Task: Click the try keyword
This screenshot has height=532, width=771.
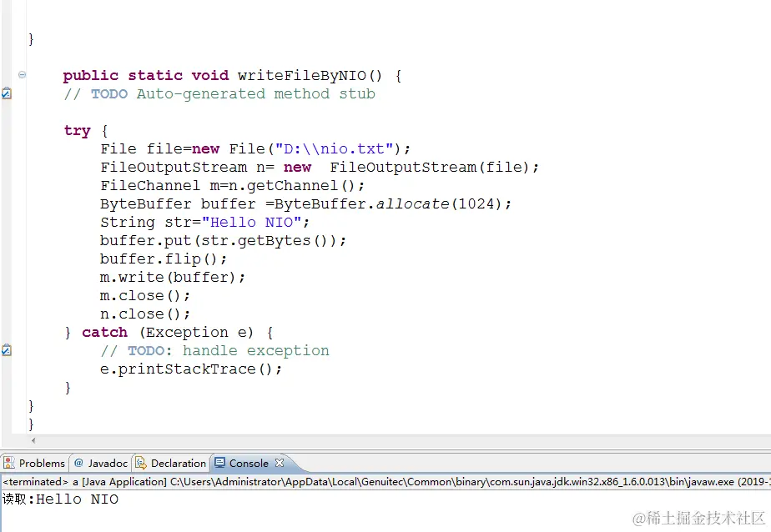Action: coord(78,131)
